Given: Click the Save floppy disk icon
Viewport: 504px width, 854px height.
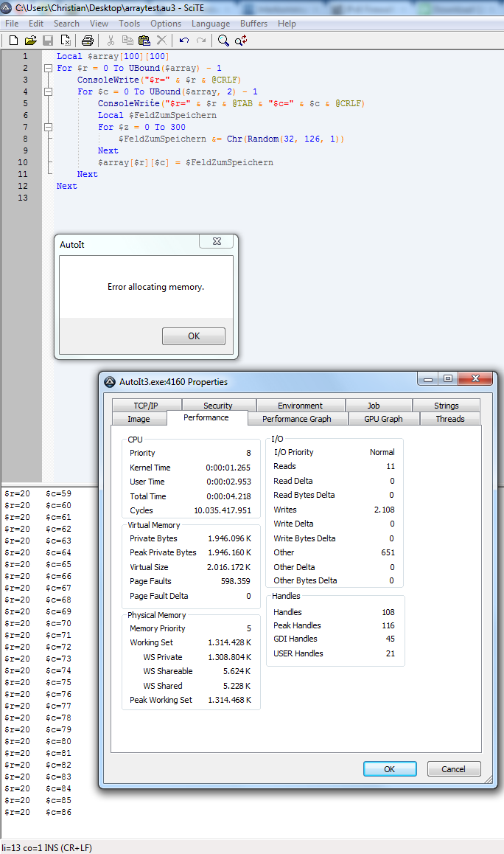Looking at the screenshot, I should [48, 41].
